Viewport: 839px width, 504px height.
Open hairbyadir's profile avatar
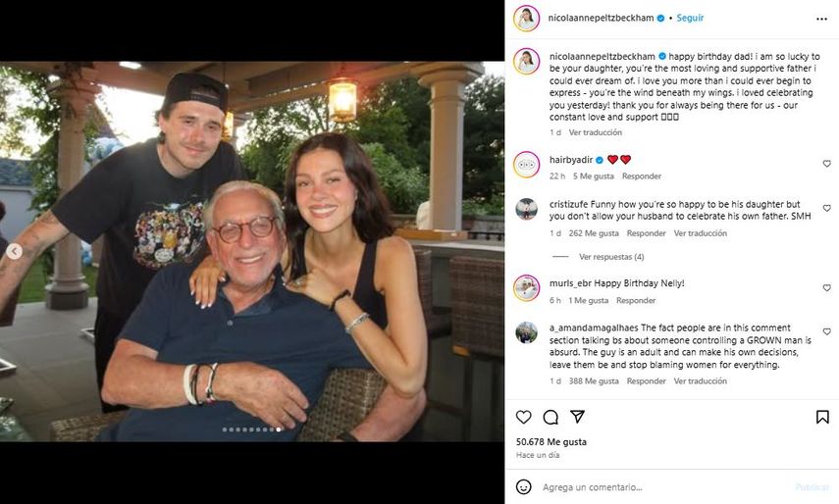pyautogui.click(x=527, y=164)
